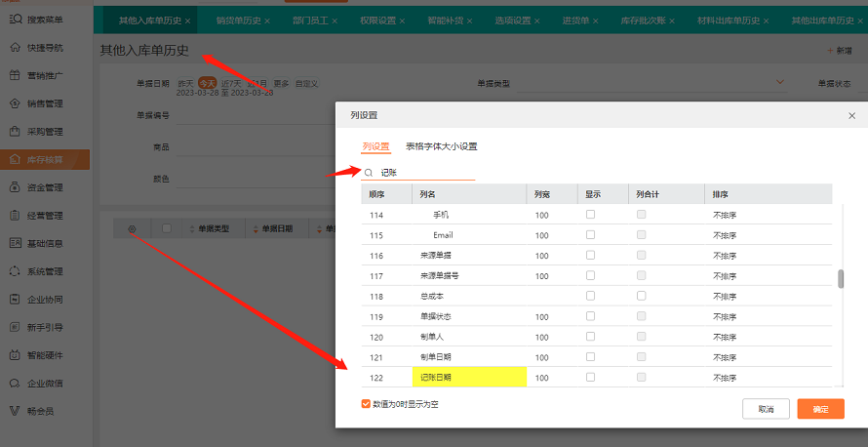The width and height of the screenshot is (868, 447).
Task: Click the 资金管理 icon in sidebar
Action: pos(14,187)
